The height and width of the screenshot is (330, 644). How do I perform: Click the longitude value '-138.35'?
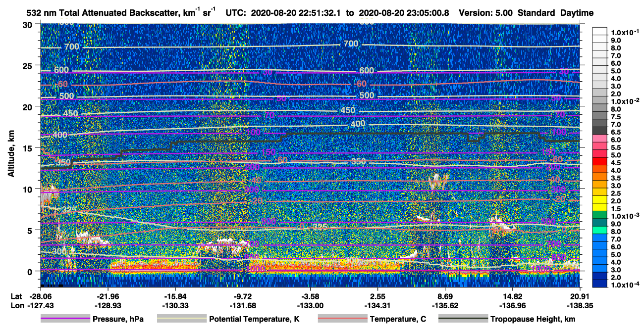click(x=580, y=305)
